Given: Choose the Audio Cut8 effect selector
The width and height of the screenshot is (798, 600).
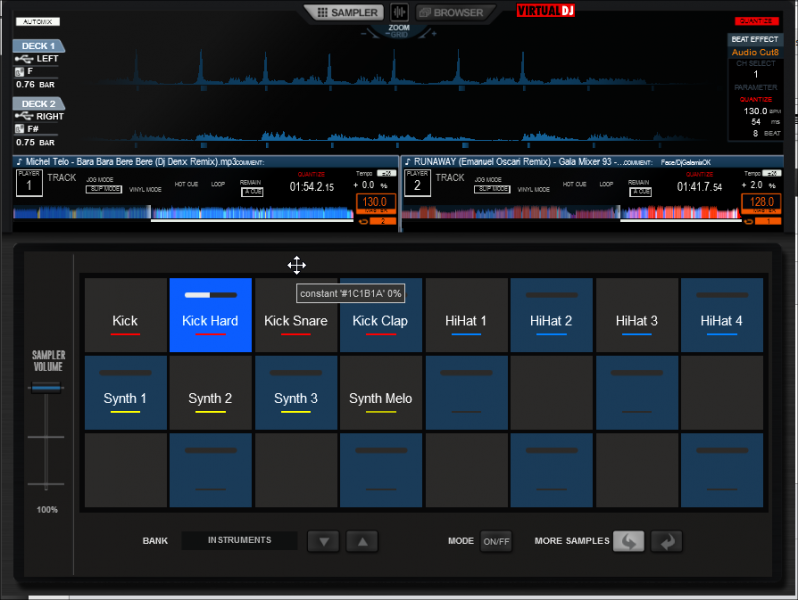Looking at the screenshot, I should pos(755,52).
